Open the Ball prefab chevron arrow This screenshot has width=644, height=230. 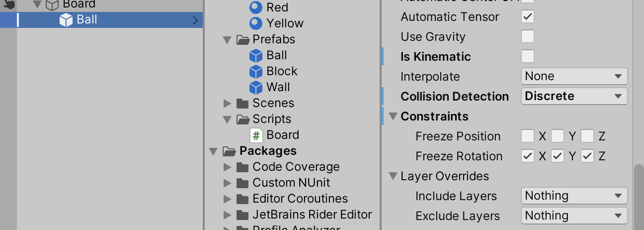click(x=195, y=20)
